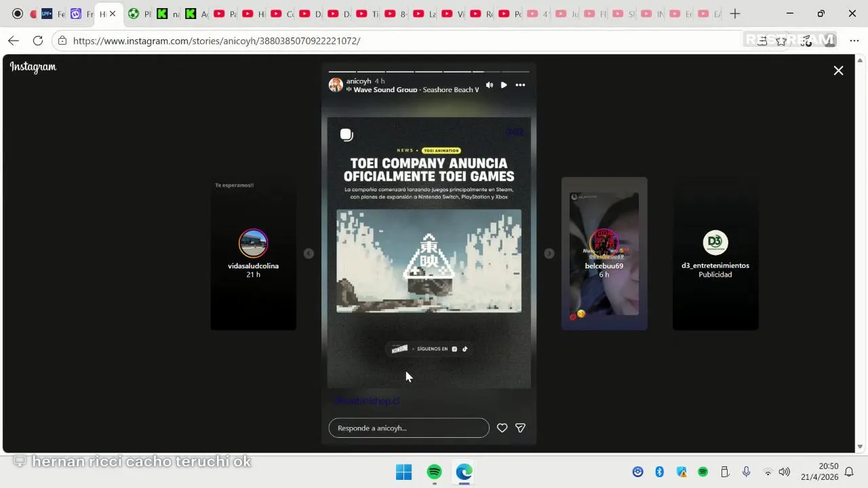This screenshot has height=488, width=868.
Task: Open the vidasaludcolina story preview
Action: 254,253
